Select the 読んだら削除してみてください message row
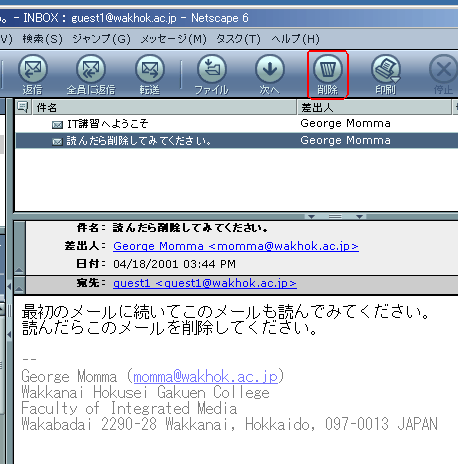The image size is (458, 464). (x=237, y=140)
